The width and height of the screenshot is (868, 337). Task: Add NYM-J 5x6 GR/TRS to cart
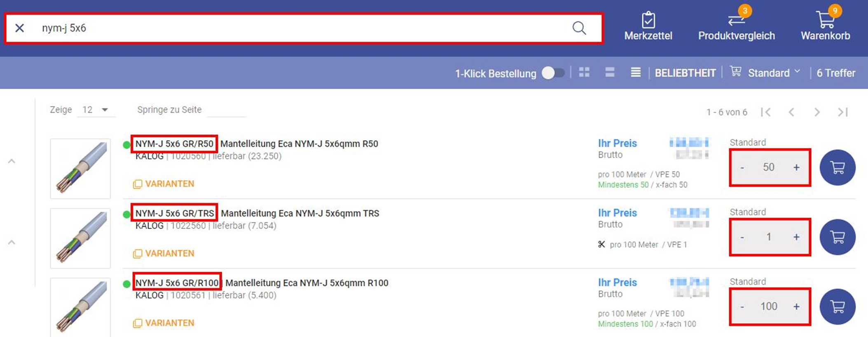(837, 237)
